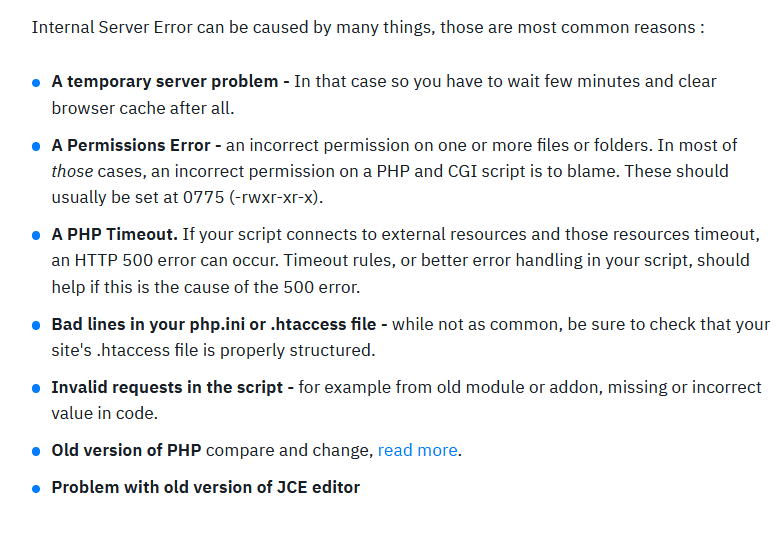Open the "read more" link
This screenshot has width=779, height=542.
[x=417, y=451]
